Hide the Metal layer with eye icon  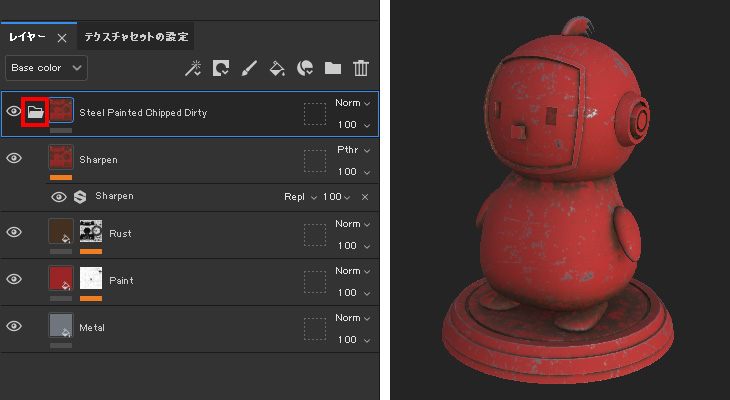14,326
